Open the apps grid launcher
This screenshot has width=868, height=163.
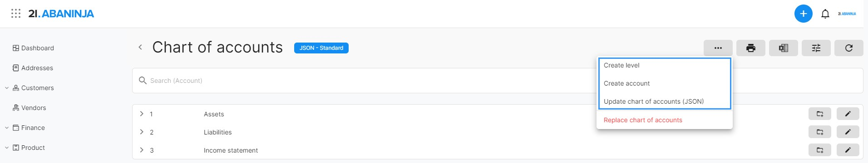16,14
